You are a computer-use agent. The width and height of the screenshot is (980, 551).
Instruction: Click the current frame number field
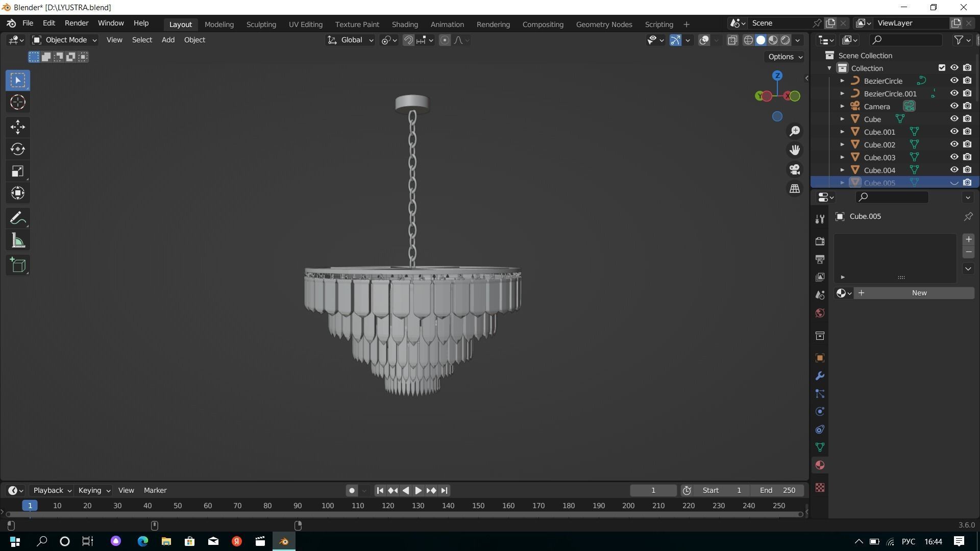[653, 491]
